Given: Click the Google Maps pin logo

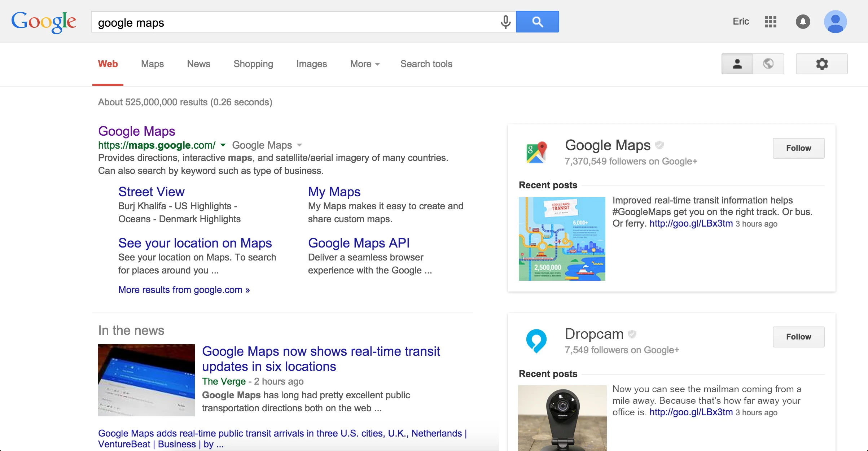Looking at the screenshot, I should click(536, 152).
